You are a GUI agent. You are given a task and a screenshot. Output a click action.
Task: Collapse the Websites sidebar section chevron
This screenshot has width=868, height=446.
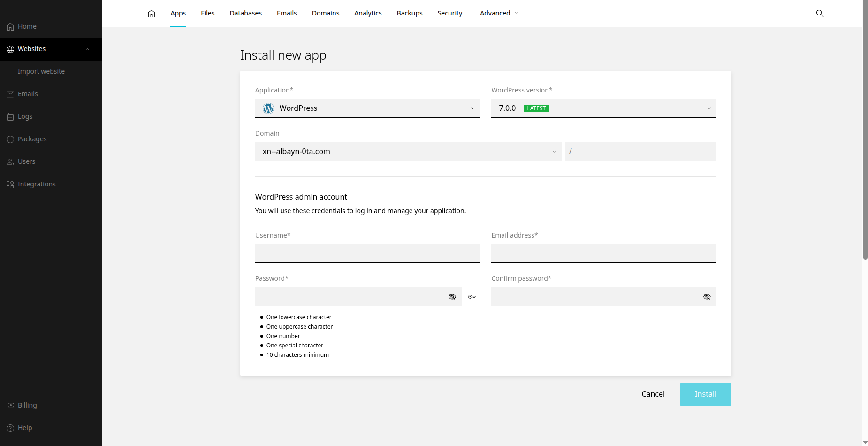coord(87,49)
